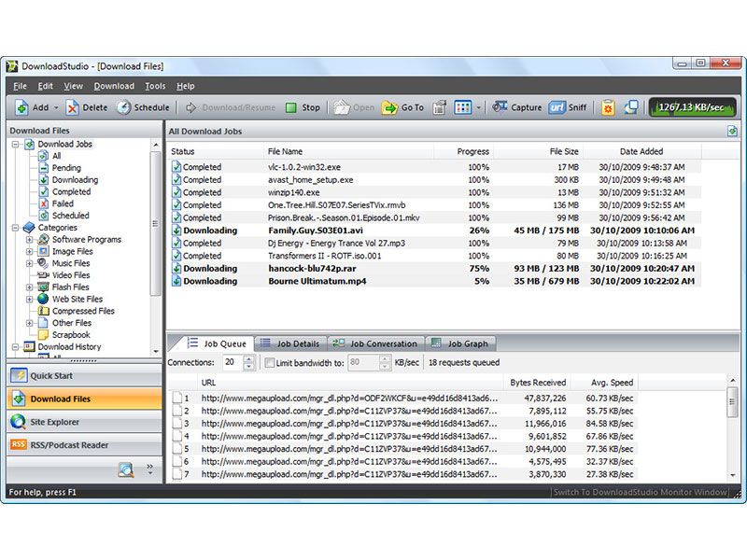Open the Add button dropdown arrow
This screenshot has height=560, width=747.
[x=55, y=107]
